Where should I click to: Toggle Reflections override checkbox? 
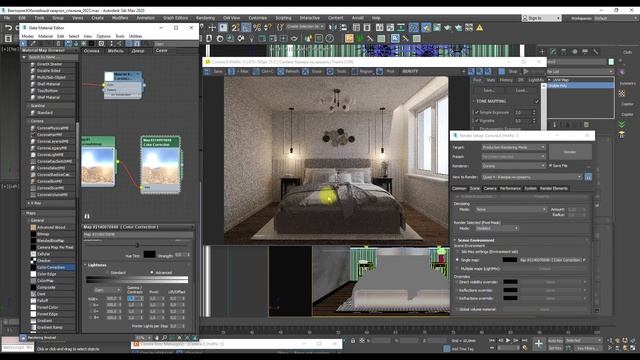(457, 290)
